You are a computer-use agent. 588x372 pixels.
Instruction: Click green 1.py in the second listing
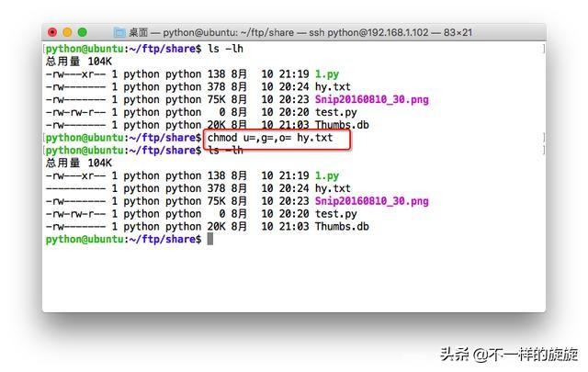[327, 175]
